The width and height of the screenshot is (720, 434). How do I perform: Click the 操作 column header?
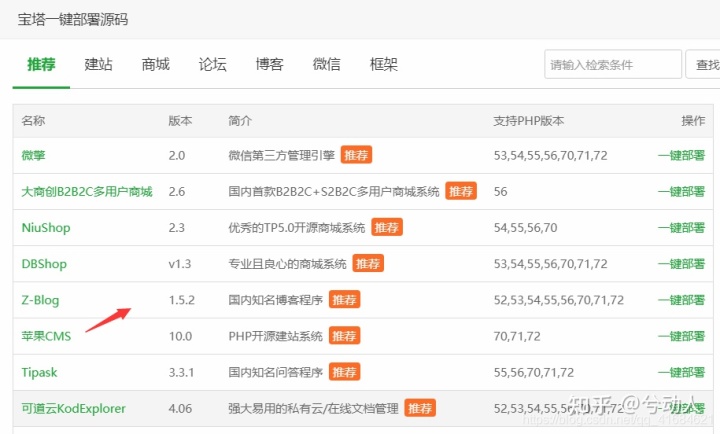[x=693, y=121]
